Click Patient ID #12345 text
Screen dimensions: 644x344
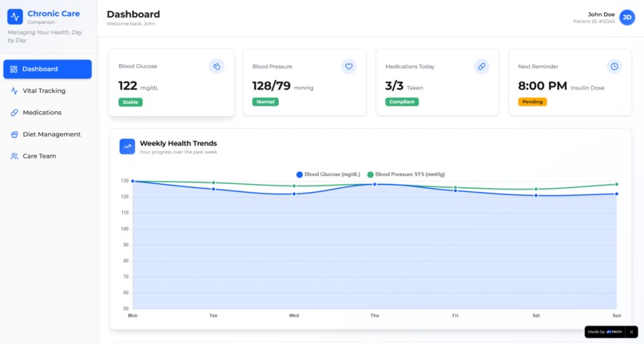tap(594, 22)
